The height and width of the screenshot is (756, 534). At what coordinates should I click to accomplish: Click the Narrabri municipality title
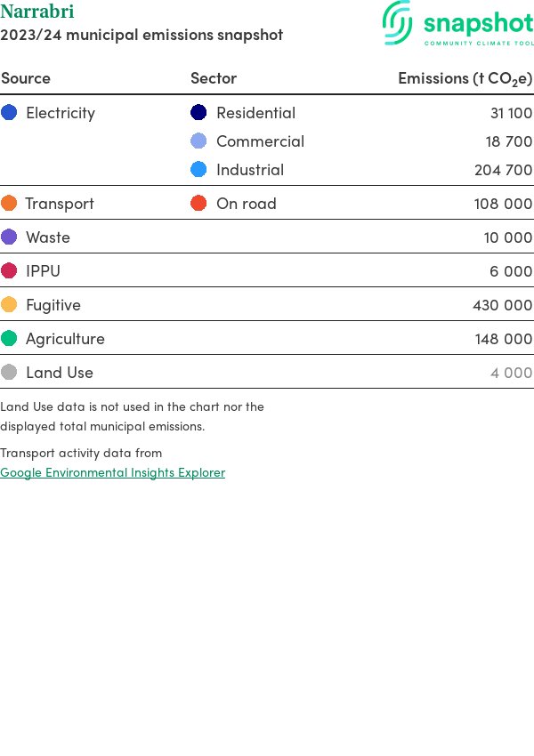pyautogui.click(x=37, y=12)
